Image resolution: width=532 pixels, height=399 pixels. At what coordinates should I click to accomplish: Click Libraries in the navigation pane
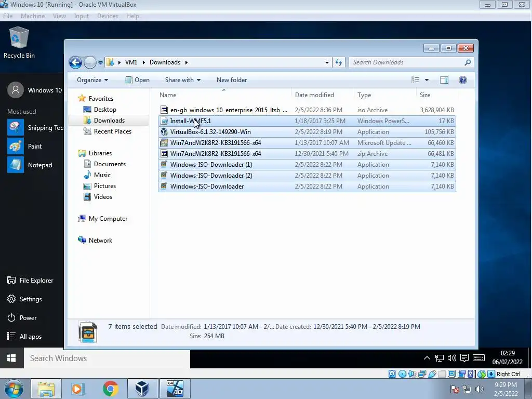pyautogui.click(x=100, y=153)
